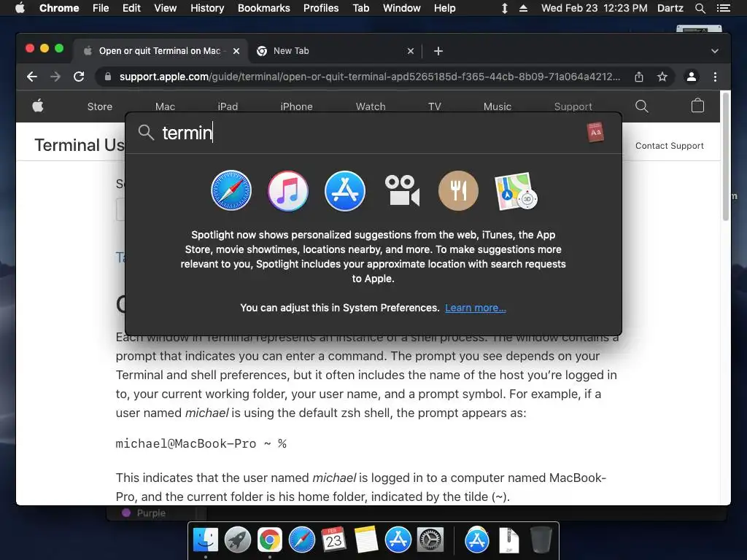The width and height of the screenshot is (747, 560).
Task: Open Watch in Apple site navigation
Action: pos(371,106)
